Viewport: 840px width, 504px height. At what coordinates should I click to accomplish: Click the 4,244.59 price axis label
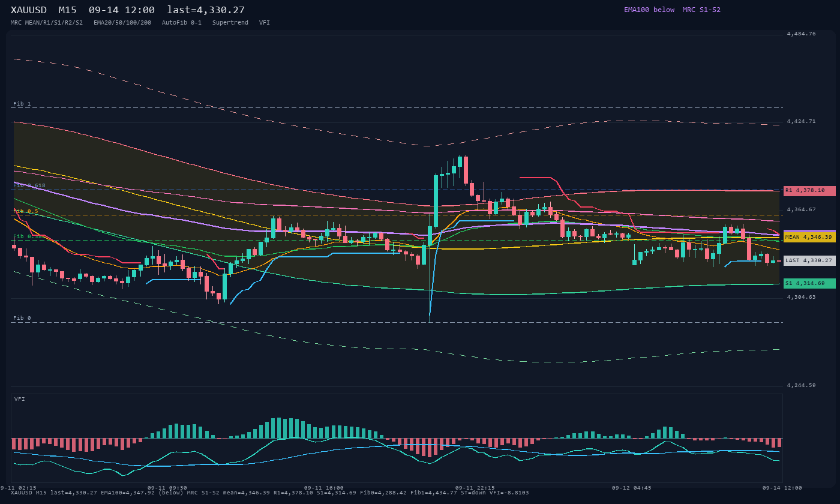(x=802, y=386)
